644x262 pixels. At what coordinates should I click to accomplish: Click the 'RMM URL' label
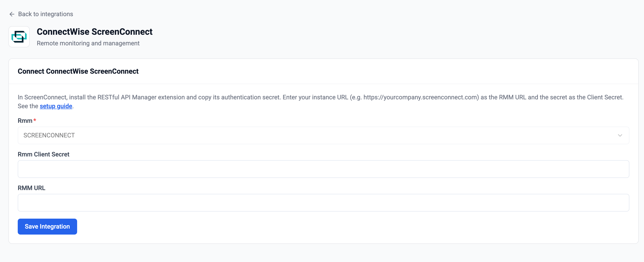click(x=31, y=188)
